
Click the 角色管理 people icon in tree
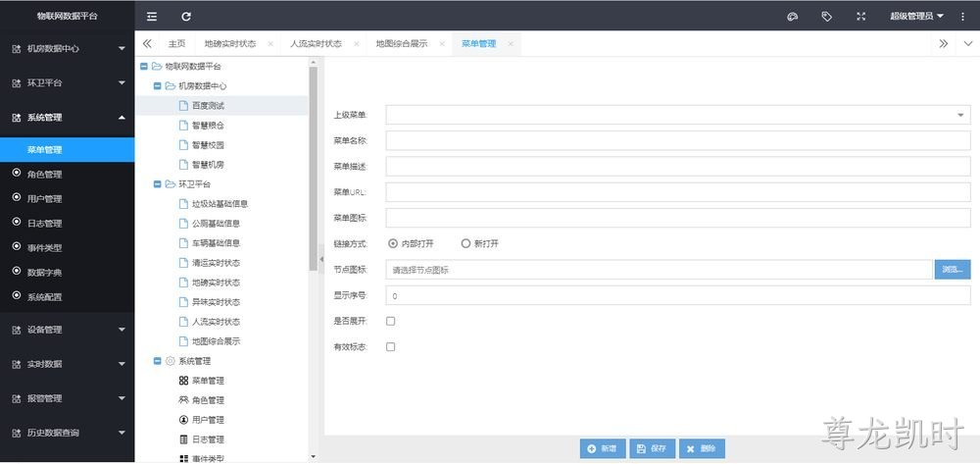184,400
